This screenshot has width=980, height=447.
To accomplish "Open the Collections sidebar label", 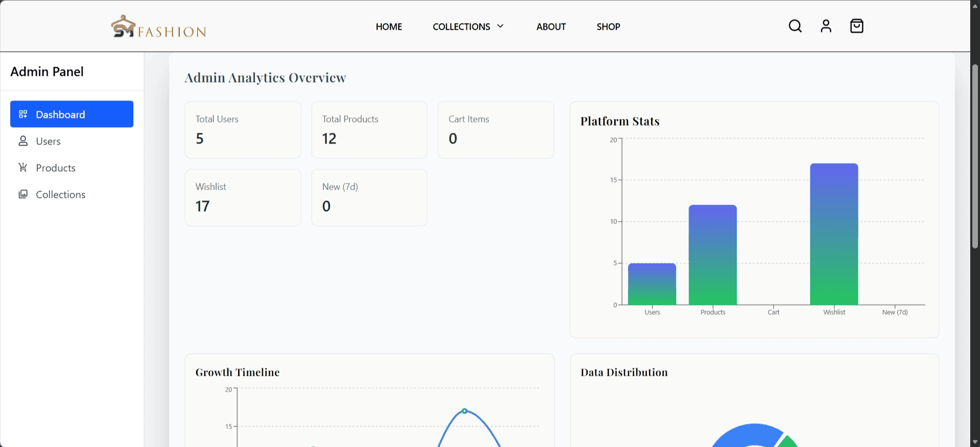I will (61, 195).
